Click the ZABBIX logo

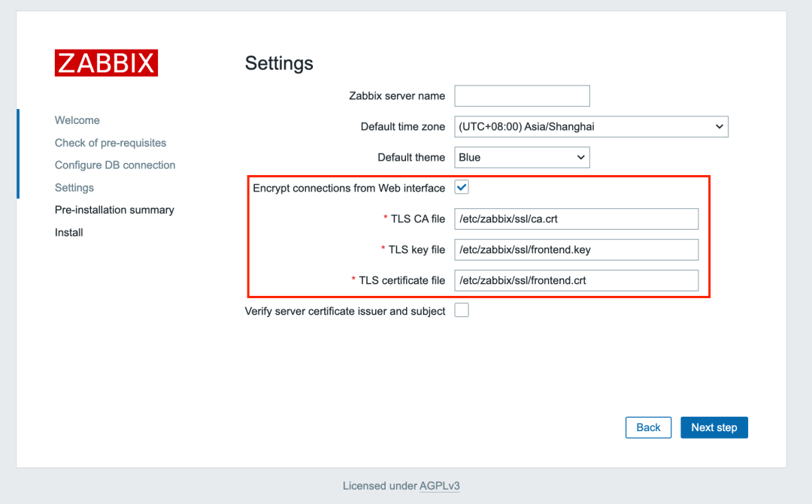[106, 63]
